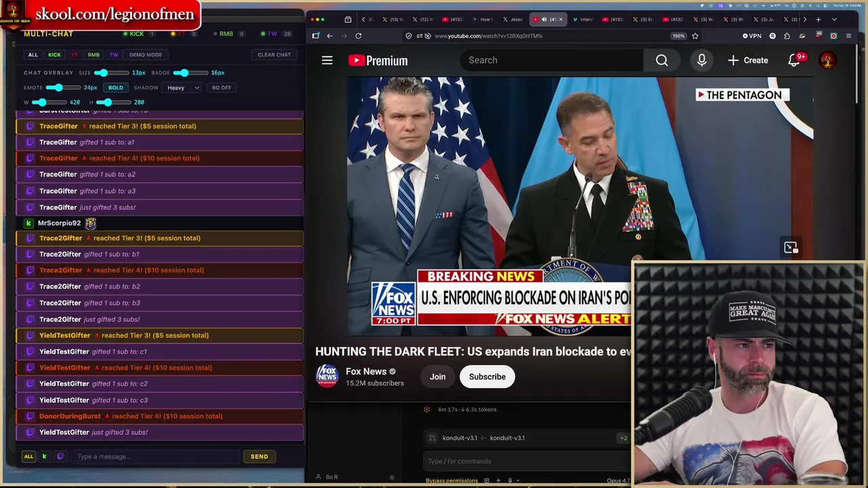Click the VPN indicator in browser toolbar
Image resolution: width=868 pixels, height=488 pixels.
[x=752, y=36]
